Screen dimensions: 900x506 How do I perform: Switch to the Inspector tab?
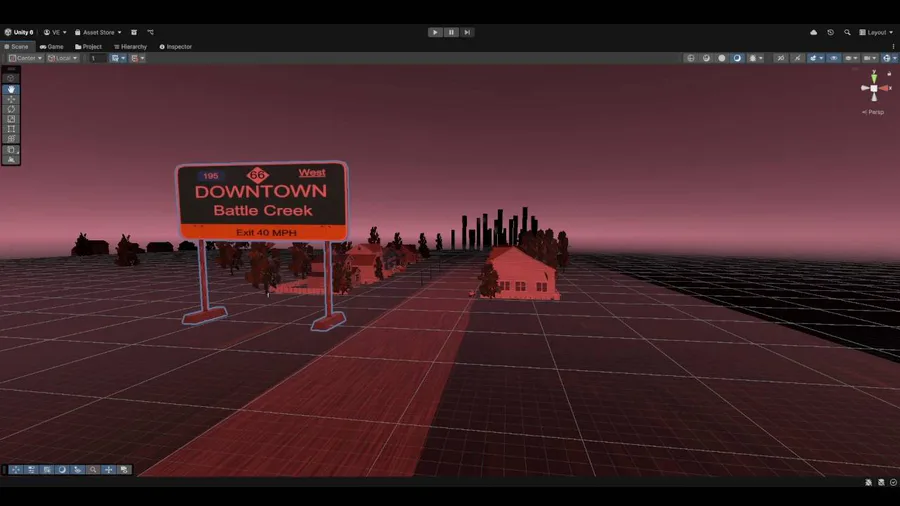click(x=176, y=46)
